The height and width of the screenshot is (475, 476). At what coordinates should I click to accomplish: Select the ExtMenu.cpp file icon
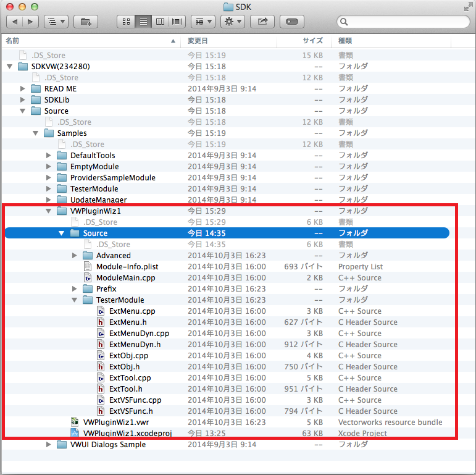click(x=101, y=311)
